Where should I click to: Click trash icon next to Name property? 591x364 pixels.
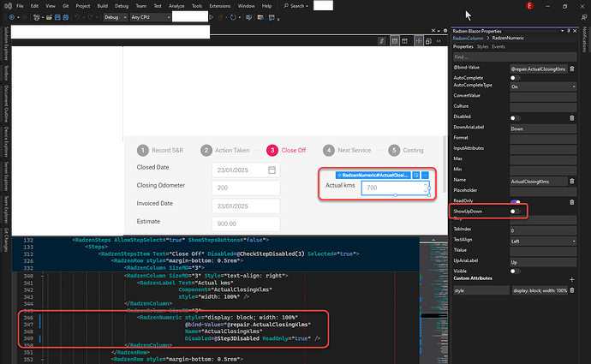click(x=572, y=182)
